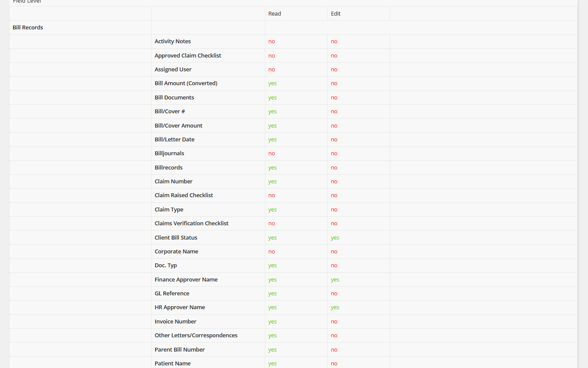Click the Approved Claim Checklist field label
This screenshot has height=368, width=588.
tap(188, 56)
